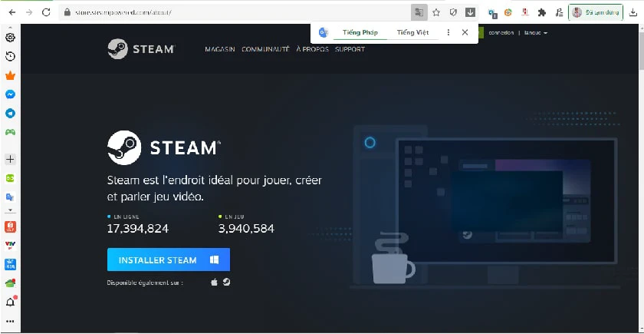The image size is (644, 334).
Task: Select the Tiếng Pháp translate tab
Action: click(x=360, y=32)
